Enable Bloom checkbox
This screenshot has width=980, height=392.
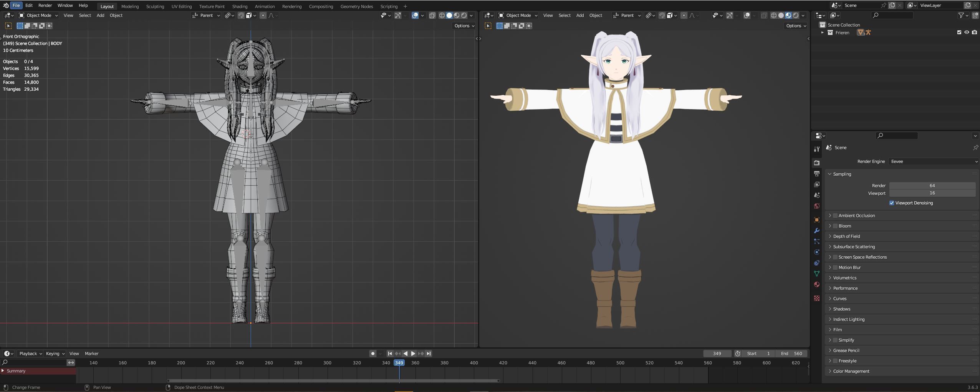pos(835,226)
